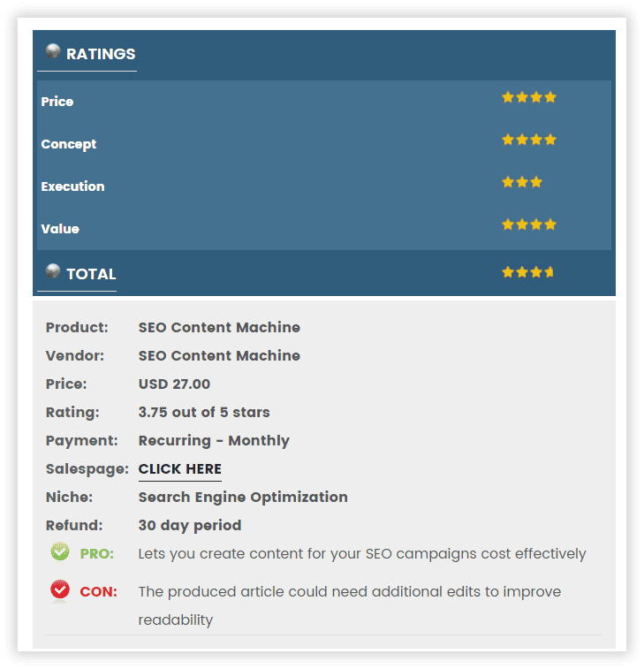This screenshot has width=644, height=669.
Task: Click the green PRO checkmark icon
Action: (60, 552)
